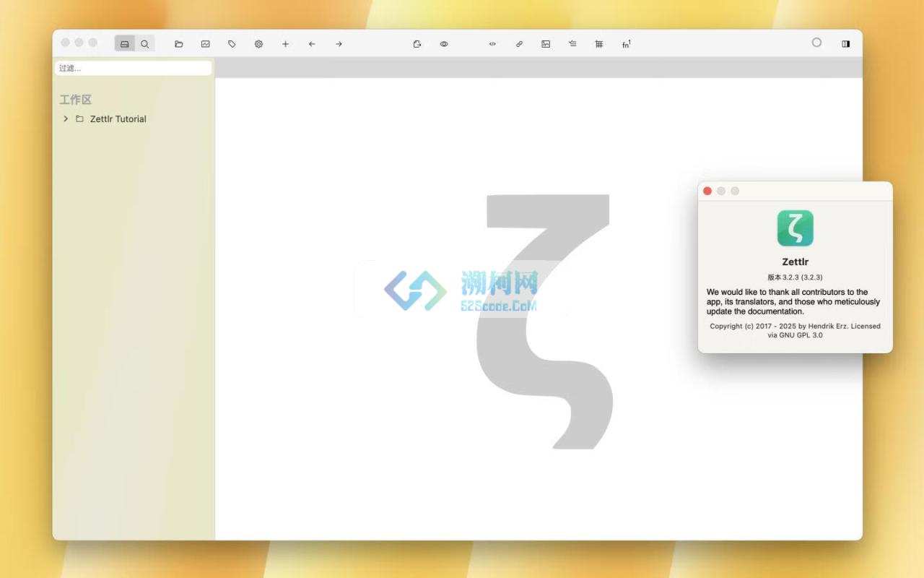
Task: Click the Zettlr Tutorial folder icon
Action: [x=79, y=118]
